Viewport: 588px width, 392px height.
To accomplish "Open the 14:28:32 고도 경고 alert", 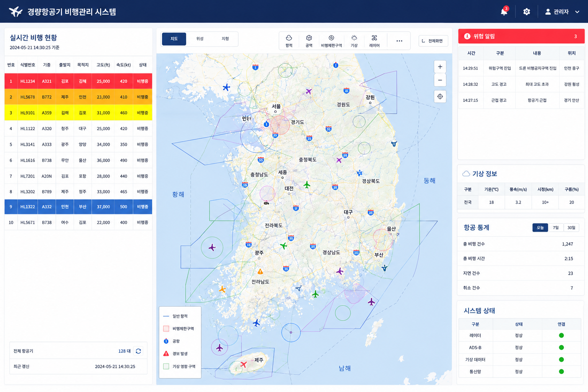I will click(x=521, y=84).
